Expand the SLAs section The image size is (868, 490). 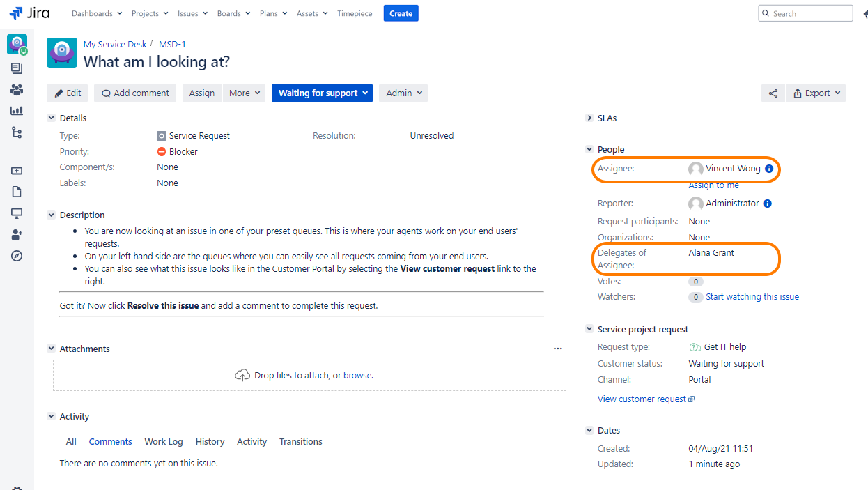tap(589, 118)
